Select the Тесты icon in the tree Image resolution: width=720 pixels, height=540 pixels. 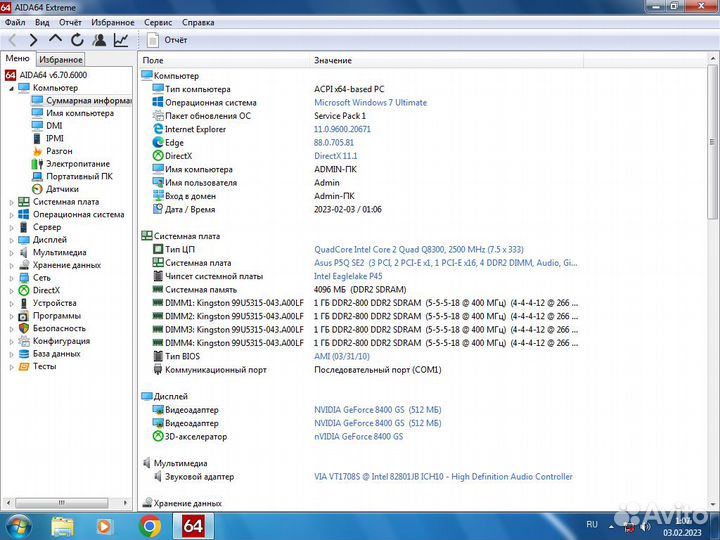coord(24,366)
